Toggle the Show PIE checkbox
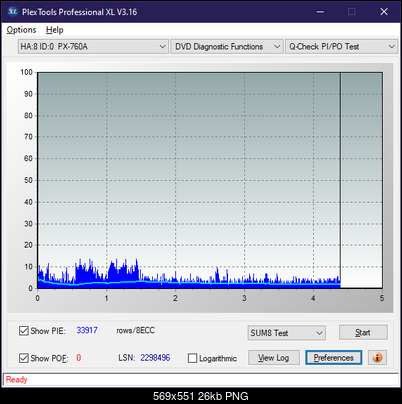Image resolution: width=402 pixels, height=404 pixels. pos(24,331)
